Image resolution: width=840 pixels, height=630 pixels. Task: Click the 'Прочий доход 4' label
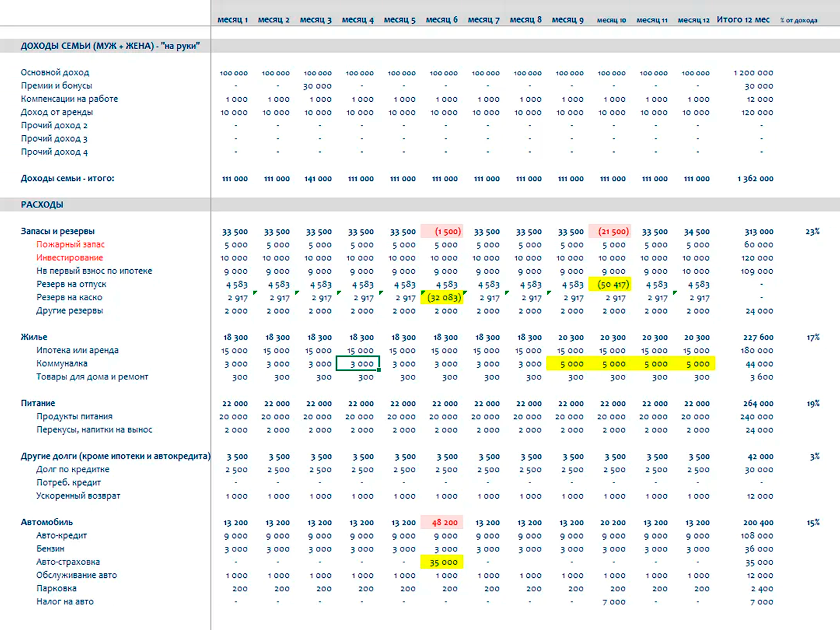[x=54, y=152]
